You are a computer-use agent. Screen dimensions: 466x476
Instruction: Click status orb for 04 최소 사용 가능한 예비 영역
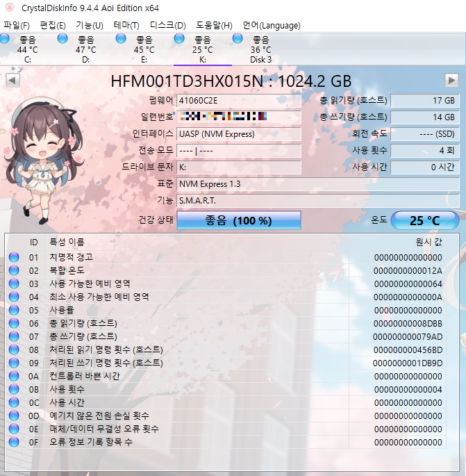click(x=14, y=297)
